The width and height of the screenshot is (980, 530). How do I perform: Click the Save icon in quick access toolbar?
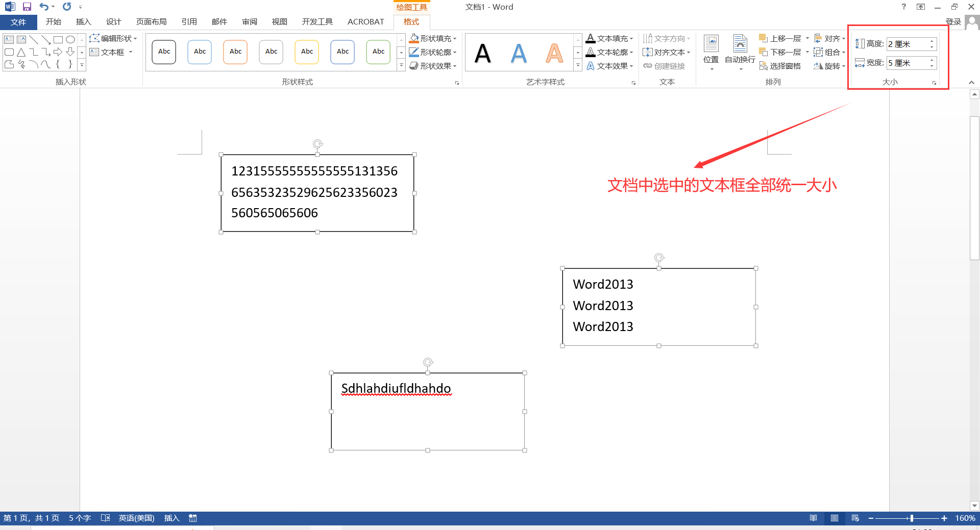coord(27,7)
